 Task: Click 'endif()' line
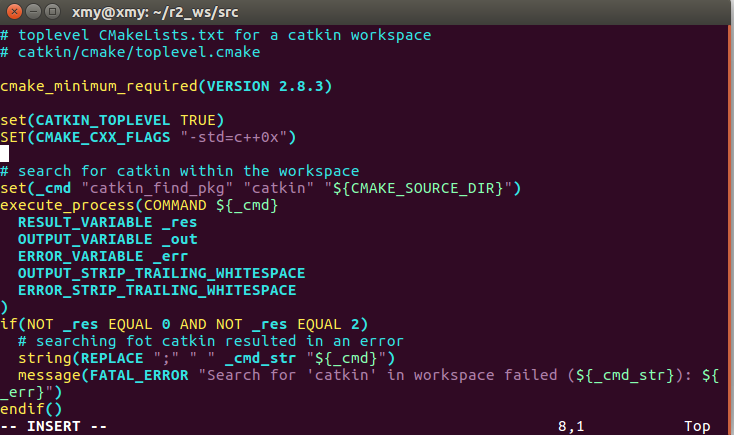click(31, 409)
